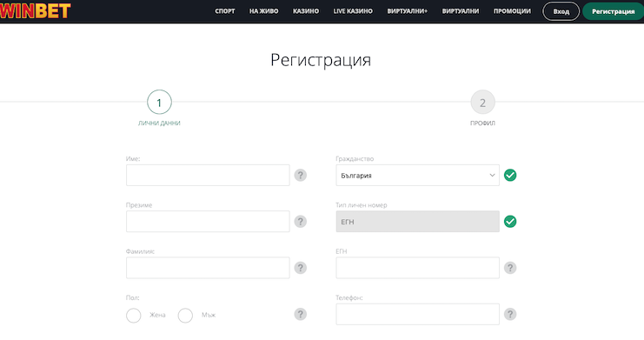Focus the Фамилия input field
Image resolution: width=644 pixels, height=340 pixels.
pos(208,268)
